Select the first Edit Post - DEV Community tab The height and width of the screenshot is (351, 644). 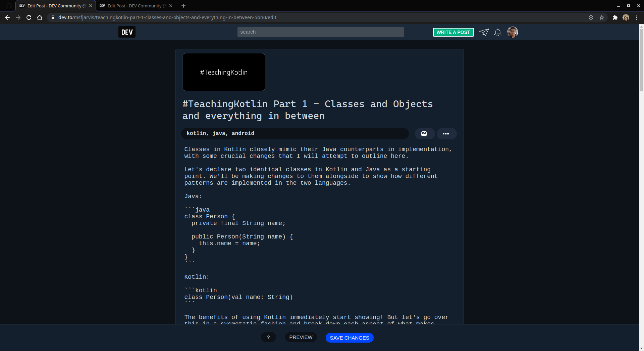tap(56, 6)
